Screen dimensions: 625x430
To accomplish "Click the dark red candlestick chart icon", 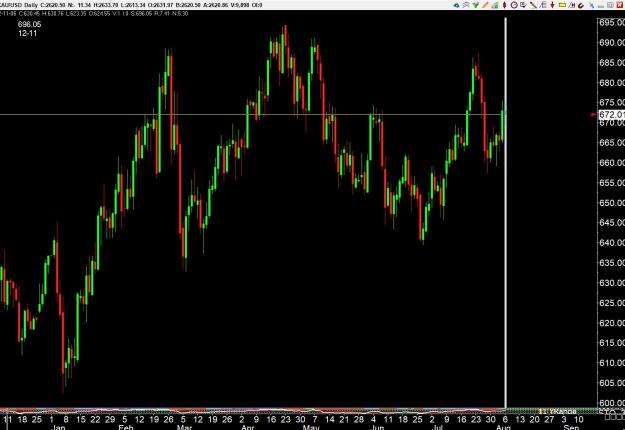I will [x=504, y=5].
